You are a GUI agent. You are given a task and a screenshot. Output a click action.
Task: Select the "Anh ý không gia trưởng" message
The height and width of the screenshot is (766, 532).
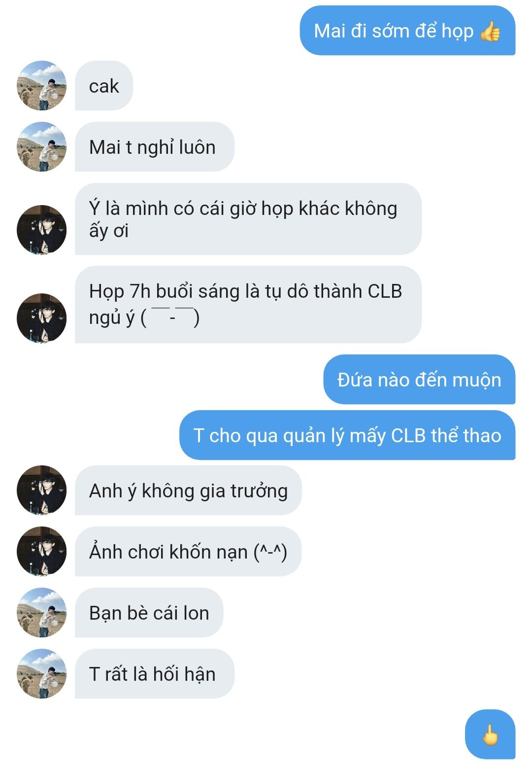pyautogui.click(x=188, y=490)
